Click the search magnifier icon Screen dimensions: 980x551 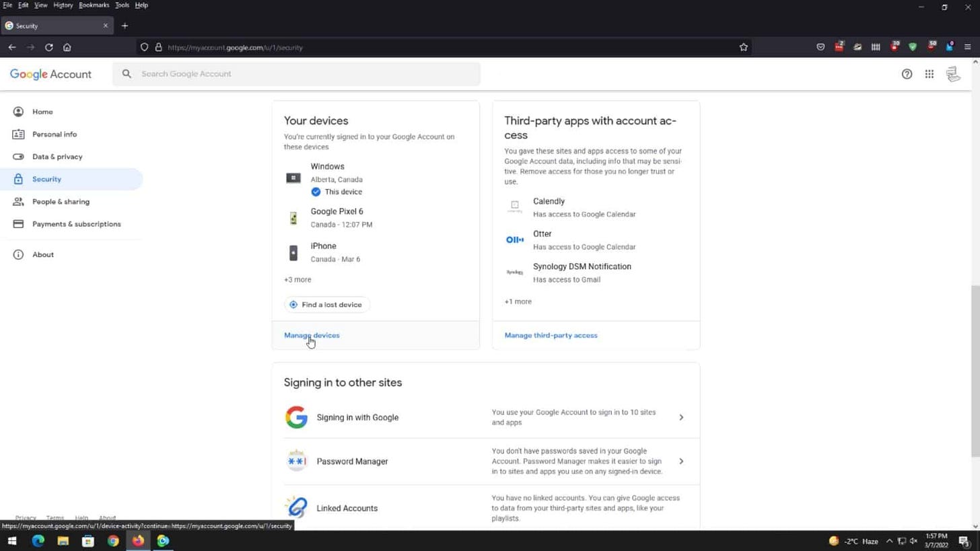[x=127, y=74]
